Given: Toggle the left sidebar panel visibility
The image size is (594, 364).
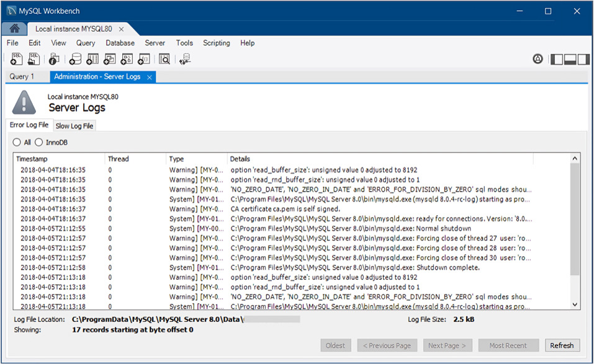Looking at the screenshot, I should (557, 59).
